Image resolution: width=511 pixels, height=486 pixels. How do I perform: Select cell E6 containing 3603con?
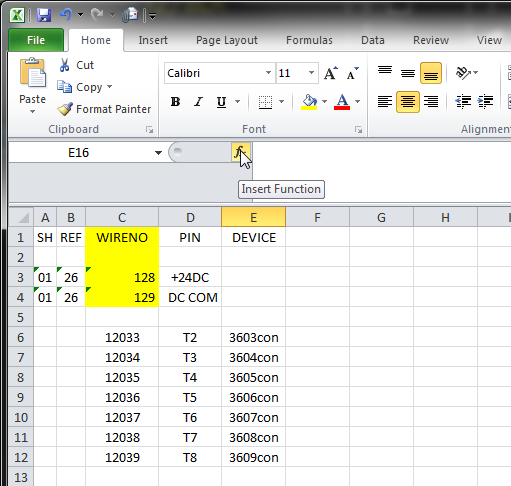(x=254, y=337)
